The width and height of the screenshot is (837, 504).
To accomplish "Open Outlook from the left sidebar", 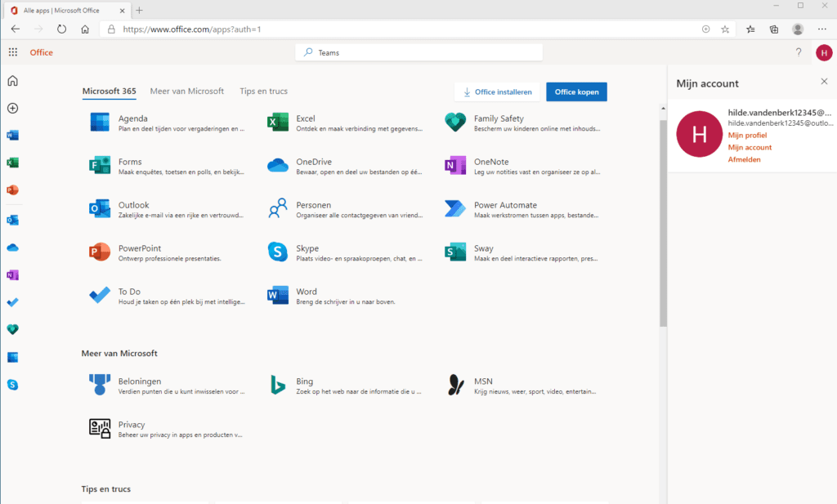I will [x=13, y=220].
